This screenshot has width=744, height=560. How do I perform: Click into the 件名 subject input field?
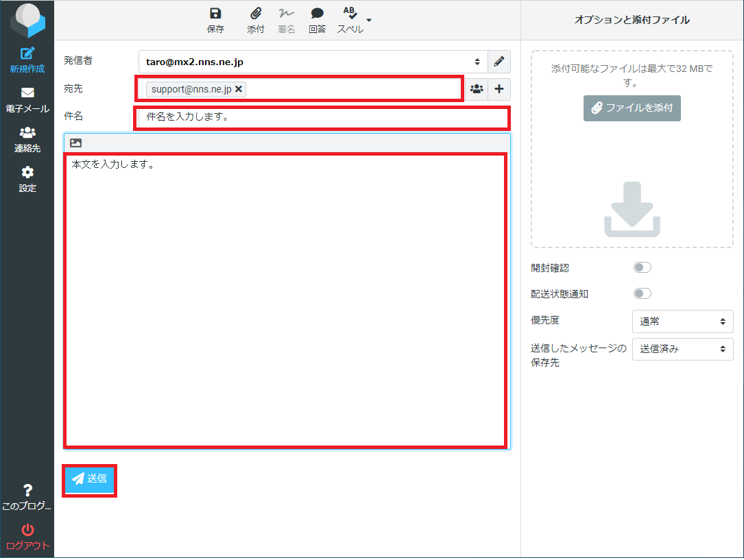[321, 117]
